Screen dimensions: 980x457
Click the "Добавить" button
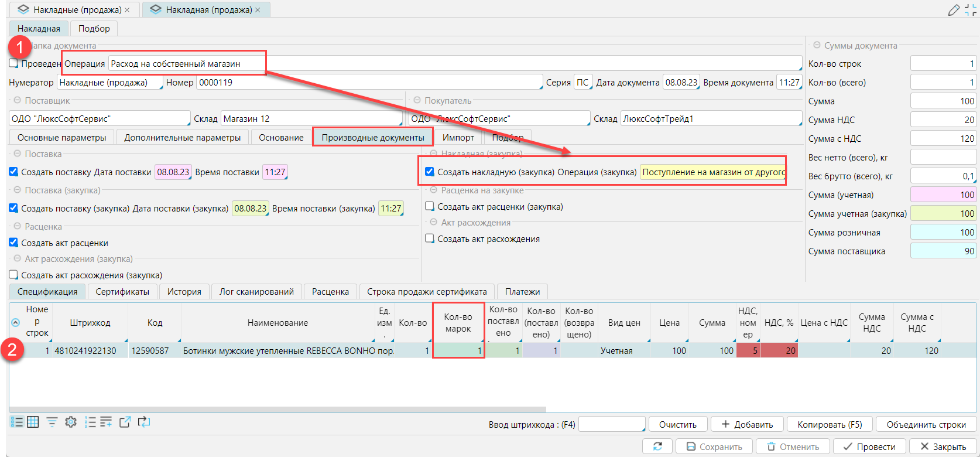point(747,424)
